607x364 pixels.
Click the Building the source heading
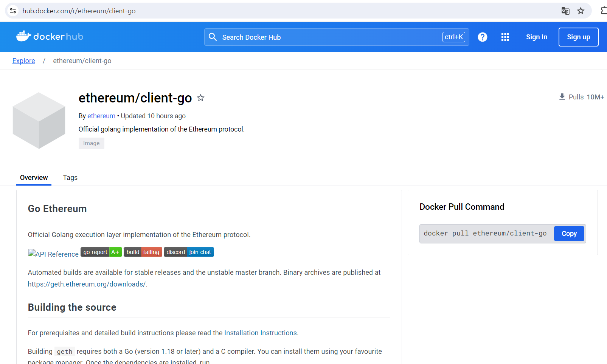72,307
